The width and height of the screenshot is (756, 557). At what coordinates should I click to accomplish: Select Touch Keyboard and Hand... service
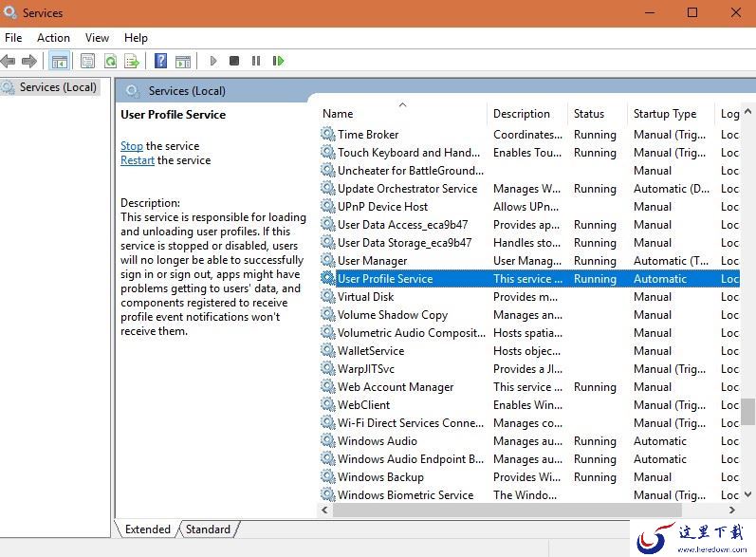529,153
